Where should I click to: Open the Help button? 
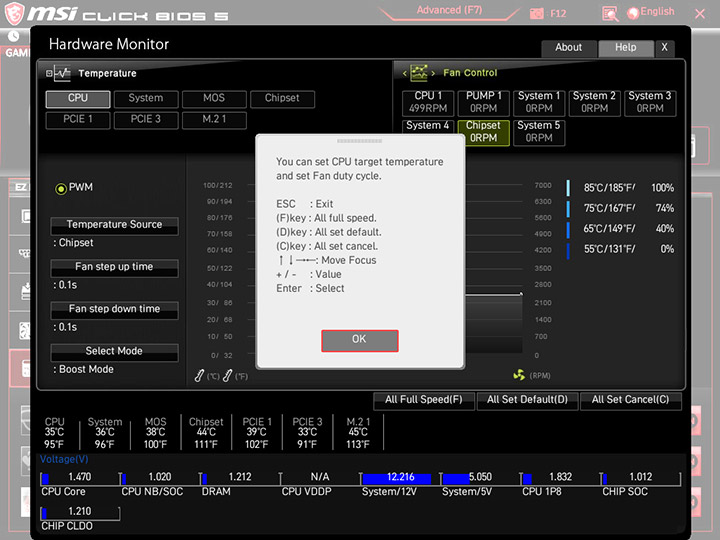pos(626,48)
